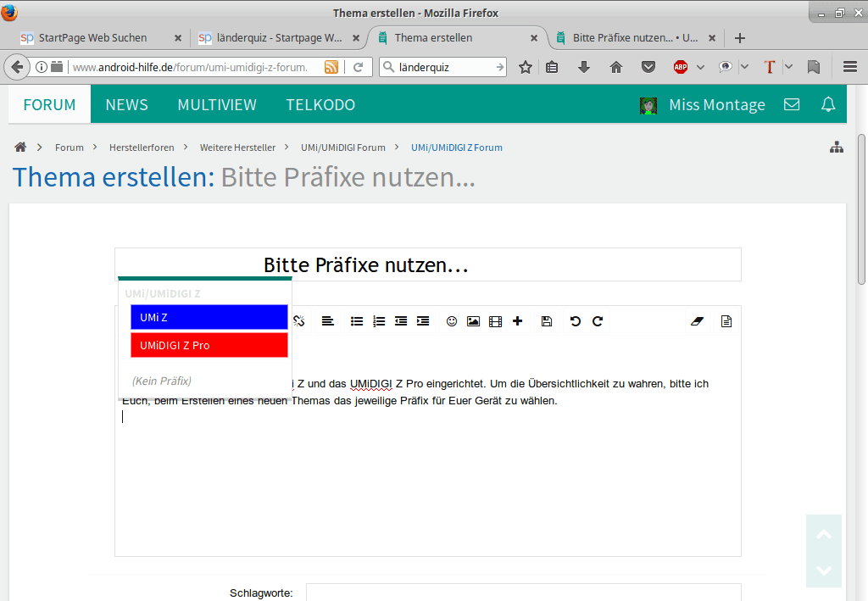Click the save draft floppy icon
Screen dimensions: 868x601
[547, 321]
